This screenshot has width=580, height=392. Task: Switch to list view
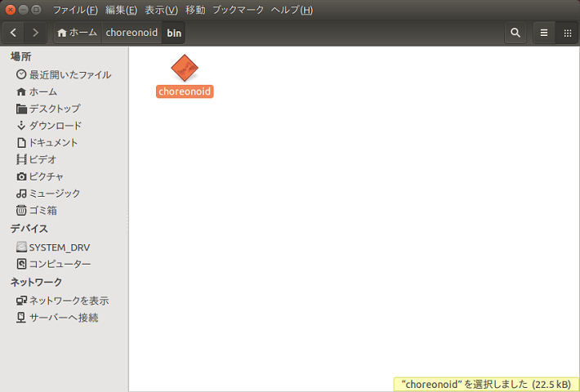[544, 33]
